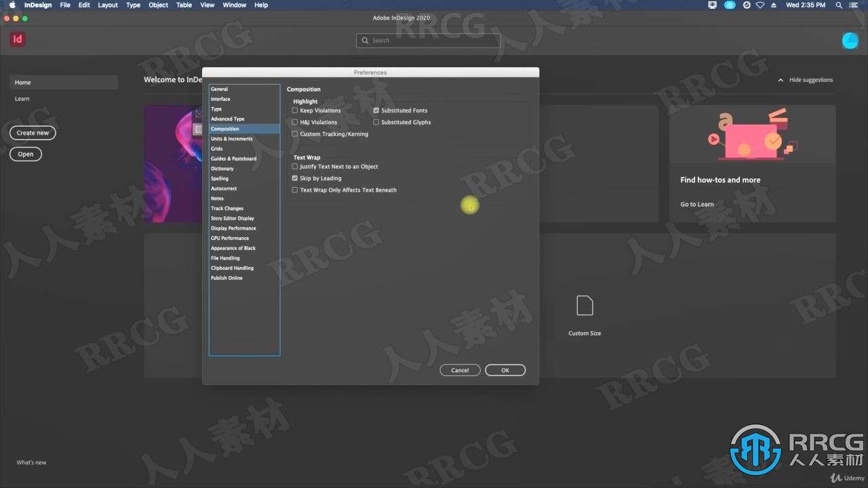Open the What's new link
The width and height of the screenshot is (868, 488).
32,462
